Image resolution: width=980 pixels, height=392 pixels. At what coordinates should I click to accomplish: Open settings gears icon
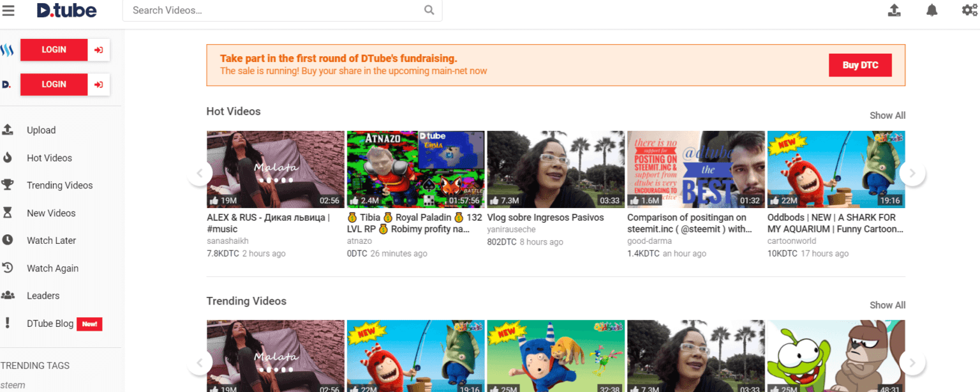(969, 10)
